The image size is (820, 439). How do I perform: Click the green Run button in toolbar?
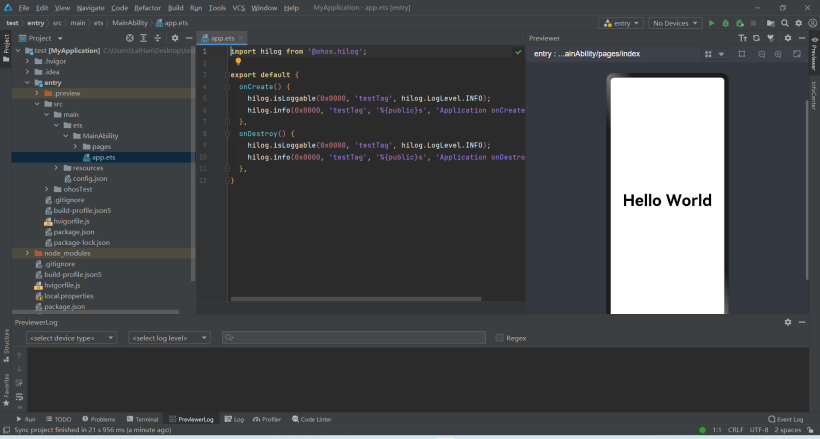[711, 23]
